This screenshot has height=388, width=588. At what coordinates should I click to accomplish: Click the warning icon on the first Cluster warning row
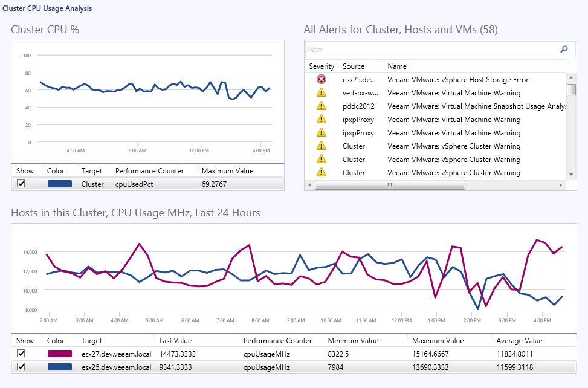(x=322, y=146)
